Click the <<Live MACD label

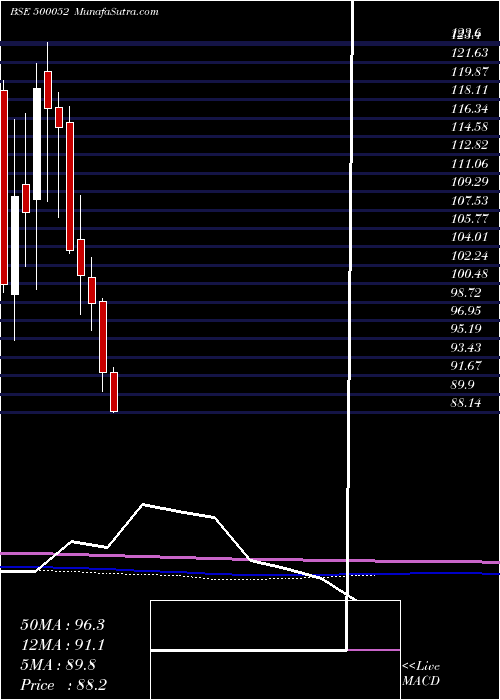point(421,674)
